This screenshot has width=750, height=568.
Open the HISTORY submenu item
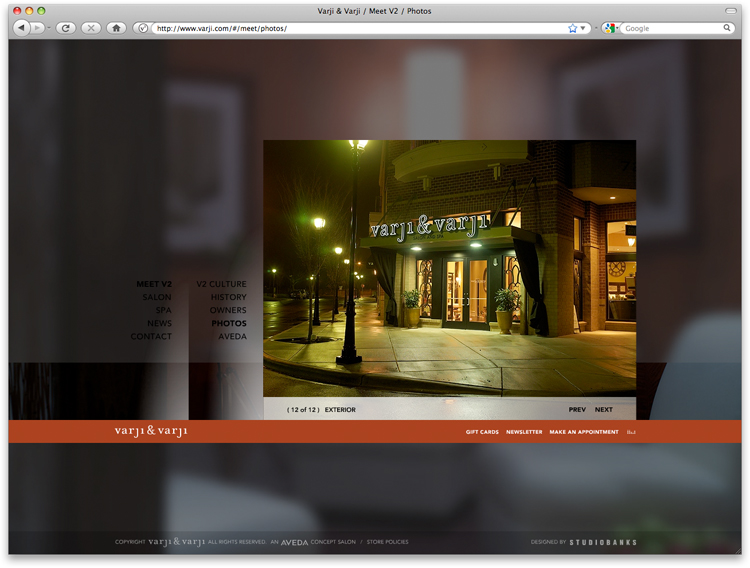(229, 297)
